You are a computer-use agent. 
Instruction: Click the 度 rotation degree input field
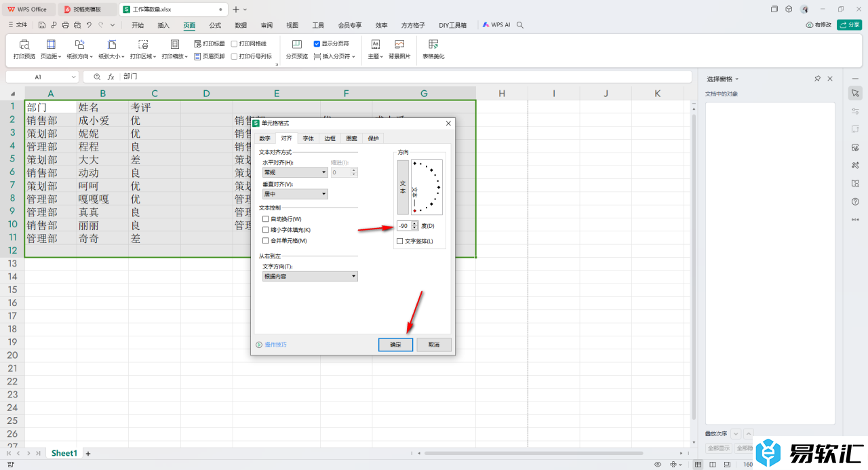pyautogui.click(x=403, y=226)
